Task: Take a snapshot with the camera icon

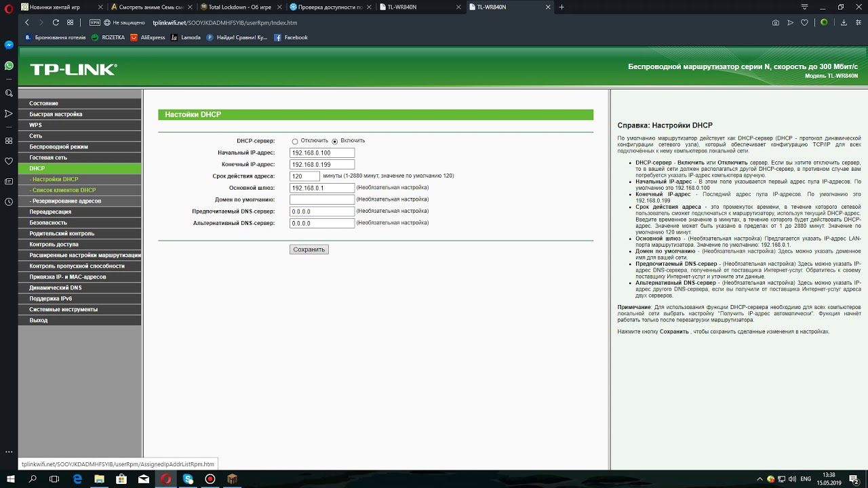Action: pos(776,22)
